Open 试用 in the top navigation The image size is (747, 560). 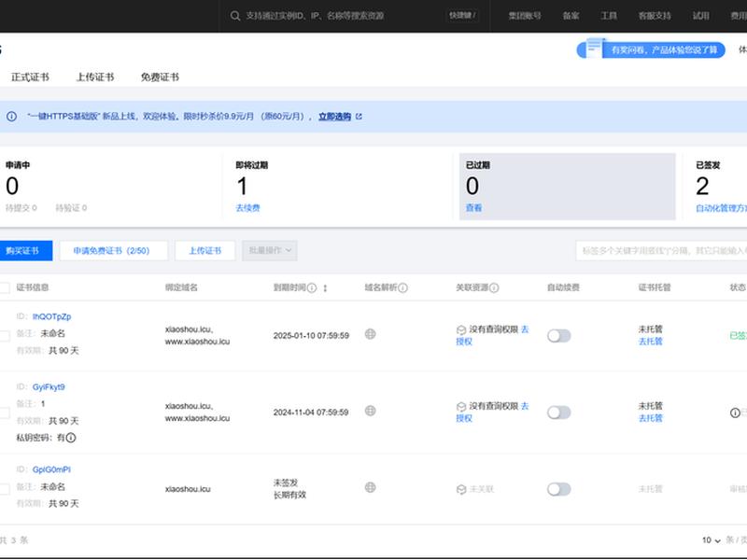(701, 16)
